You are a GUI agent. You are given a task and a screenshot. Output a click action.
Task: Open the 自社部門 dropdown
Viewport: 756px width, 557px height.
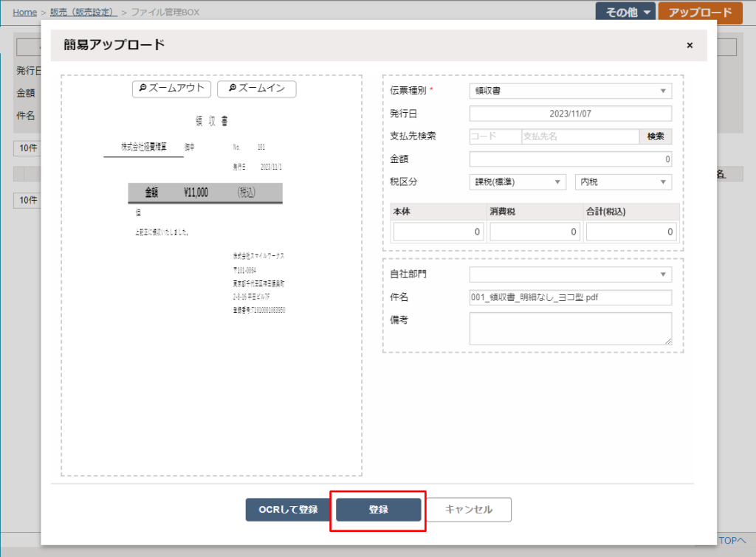click(x=571, y=274)
